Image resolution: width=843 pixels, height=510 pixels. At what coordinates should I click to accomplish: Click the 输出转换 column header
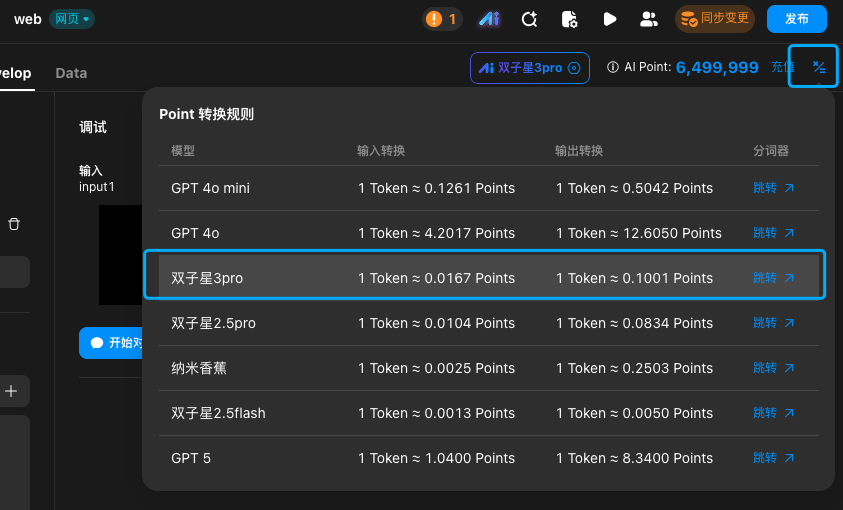579,151
